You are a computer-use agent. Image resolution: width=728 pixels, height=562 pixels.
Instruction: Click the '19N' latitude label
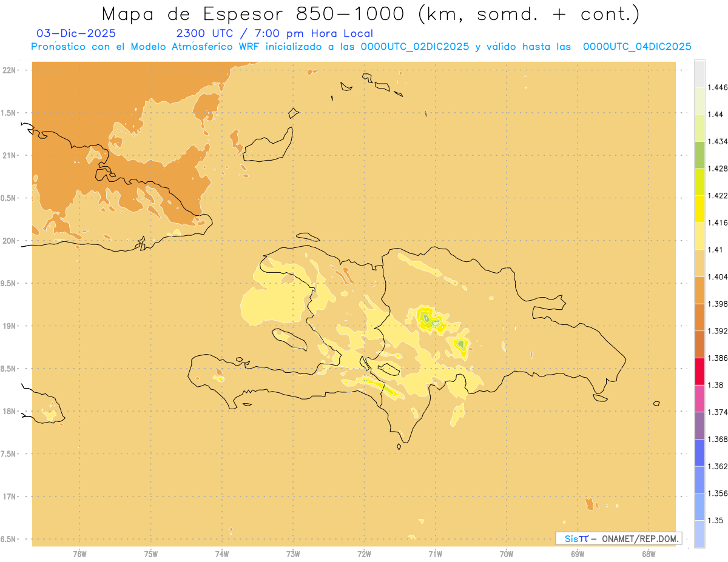[9, 326]
